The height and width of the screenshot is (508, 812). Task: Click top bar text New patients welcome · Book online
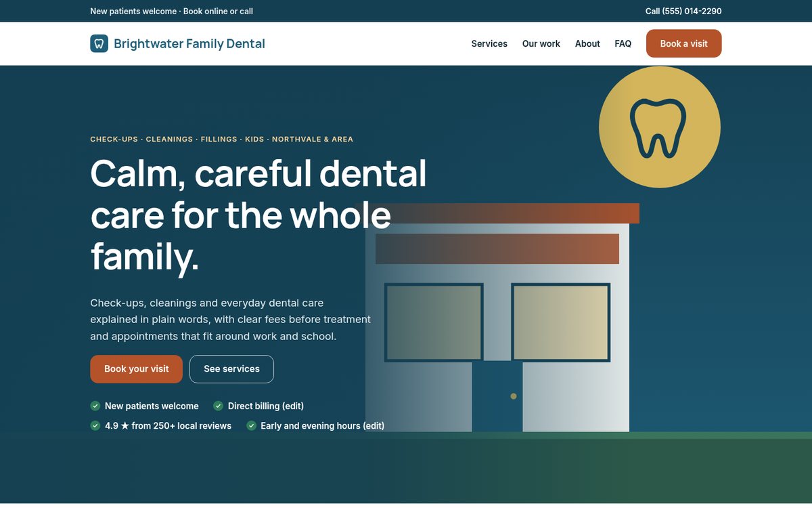[171, 11]
